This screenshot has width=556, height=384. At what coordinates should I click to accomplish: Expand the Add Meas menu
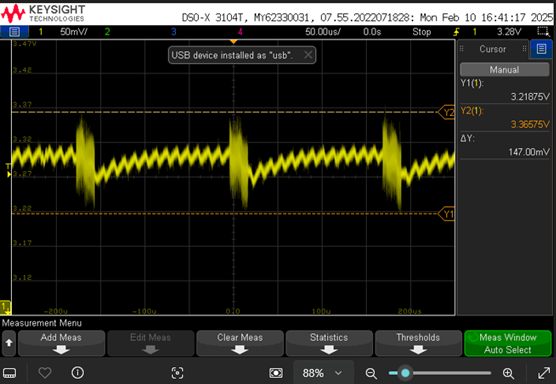[61, 343]
